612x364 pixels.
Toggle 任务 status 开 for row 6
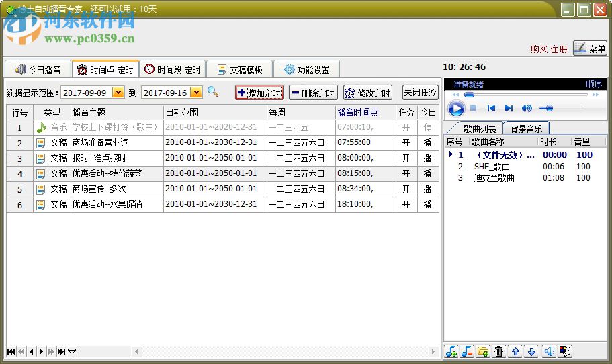point(406,205)
